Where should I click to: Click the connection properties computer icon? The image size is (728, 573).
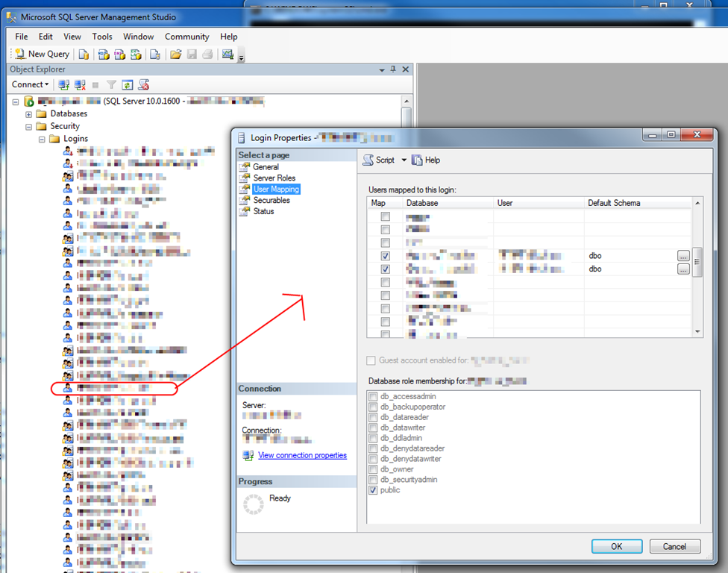click(248, 456)
